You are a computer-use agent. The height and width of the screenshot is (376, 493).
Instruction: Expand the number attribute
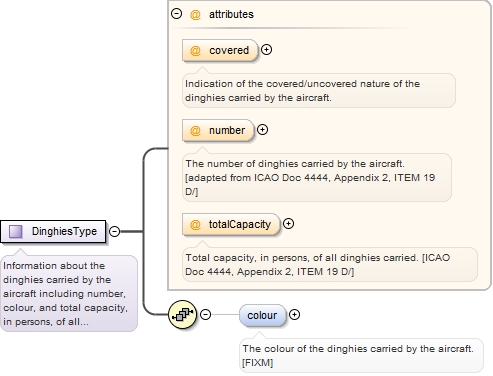click(262, 130)
